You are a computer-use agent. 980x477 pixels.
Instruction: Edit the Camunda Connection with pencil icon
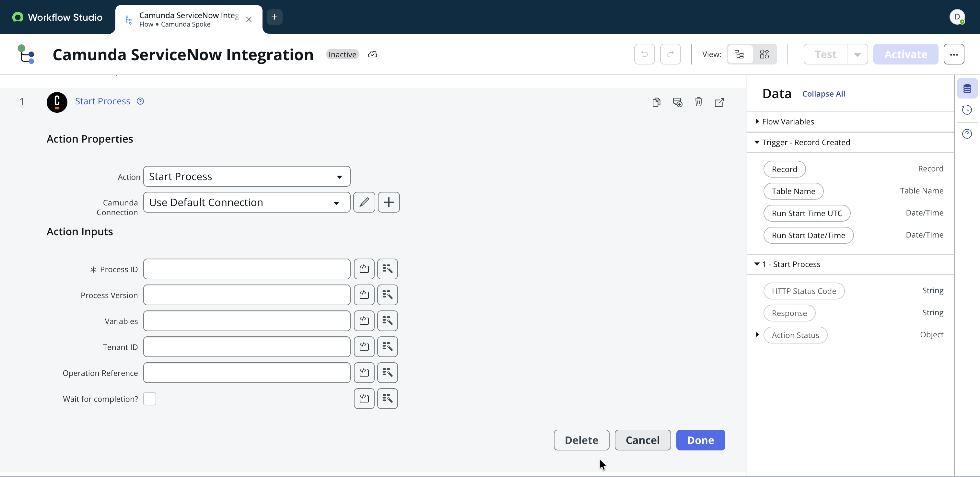coord(364,202)
